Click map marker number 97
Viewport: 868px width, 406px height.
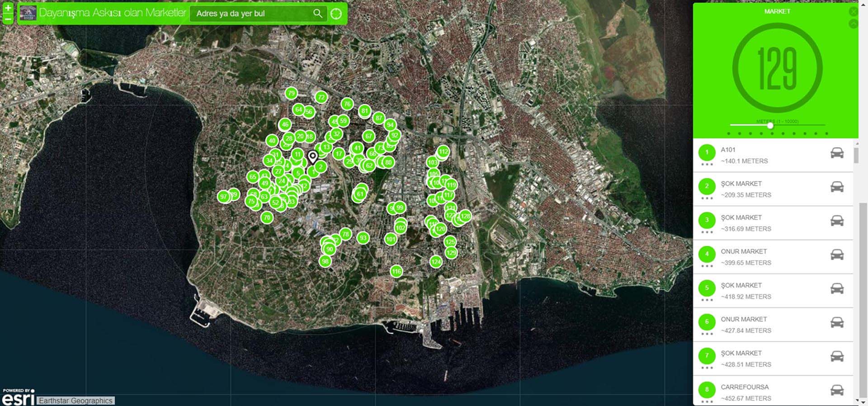tap(223, 197)
